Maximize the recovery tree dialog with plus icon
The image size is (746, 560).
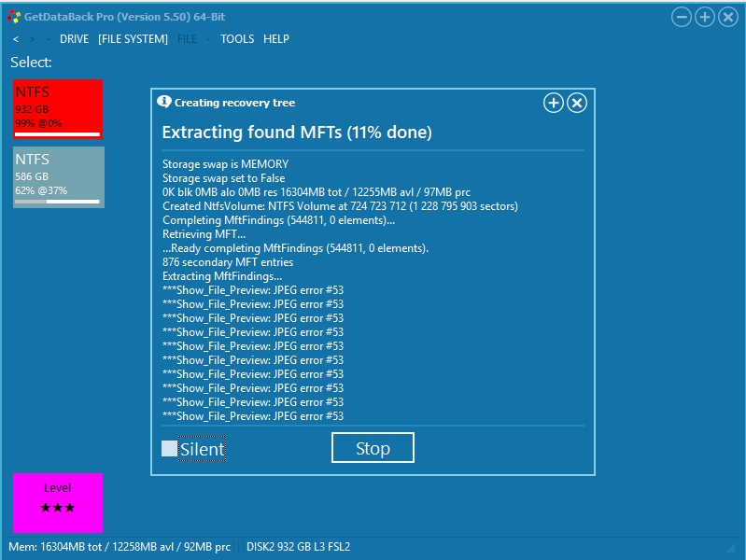click(x=554, y=103)
